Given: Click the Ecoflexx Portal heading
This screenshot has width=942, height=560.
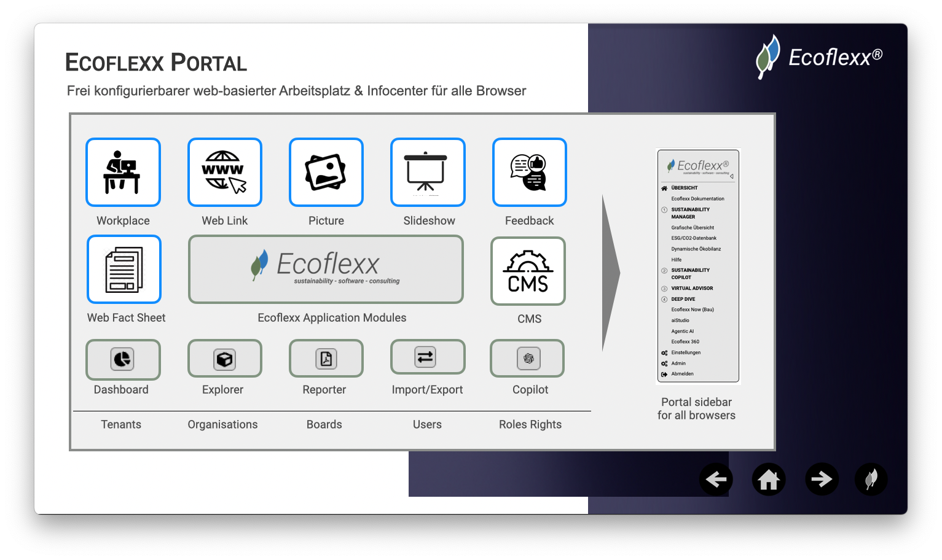Looking at the screenshot, I should pyautogui.click(x=156, y=63).
